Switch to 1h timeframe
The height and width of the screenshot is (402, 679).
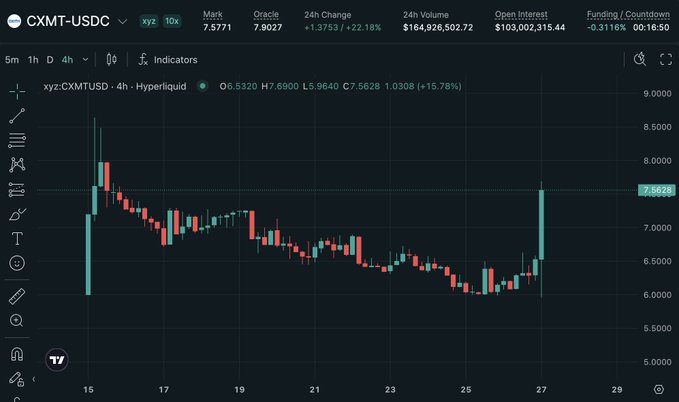coord(33,60)
